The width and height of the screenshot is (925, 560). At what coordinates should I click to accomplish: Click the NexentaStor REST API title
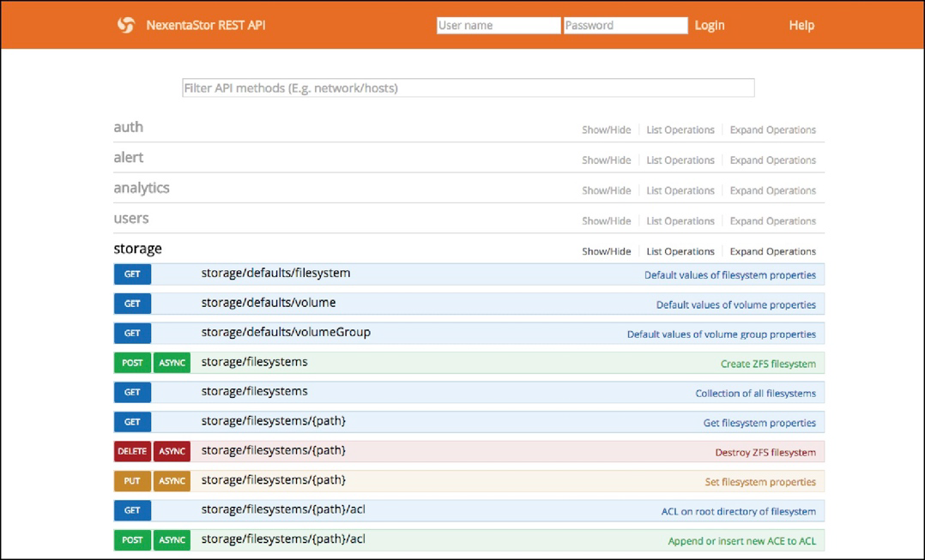[206, 26]
